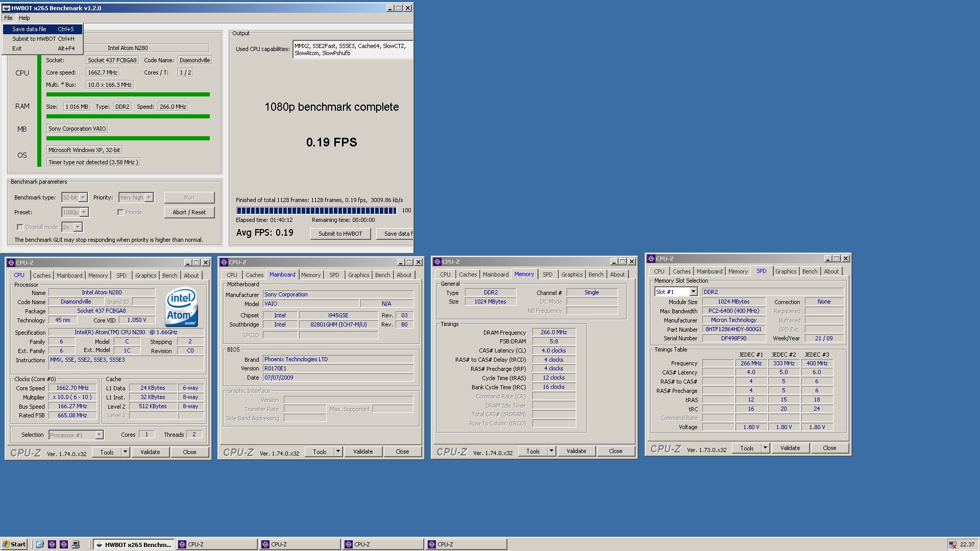Click Submit to HWBOT button beside Avg FPS

tap(340, 234)
